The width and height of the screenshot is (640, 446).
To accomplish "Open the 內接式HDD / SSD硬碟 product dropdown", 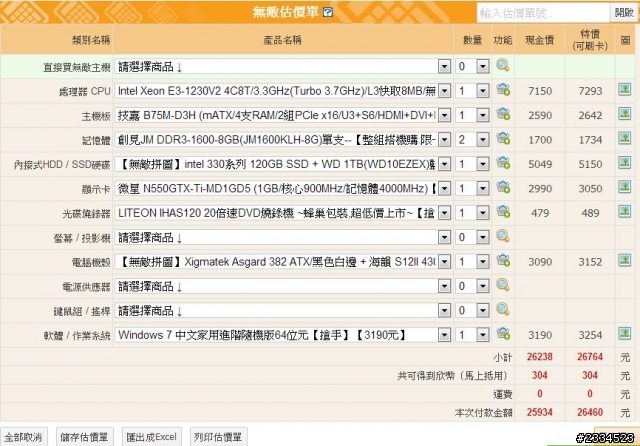I will point(282,164).
